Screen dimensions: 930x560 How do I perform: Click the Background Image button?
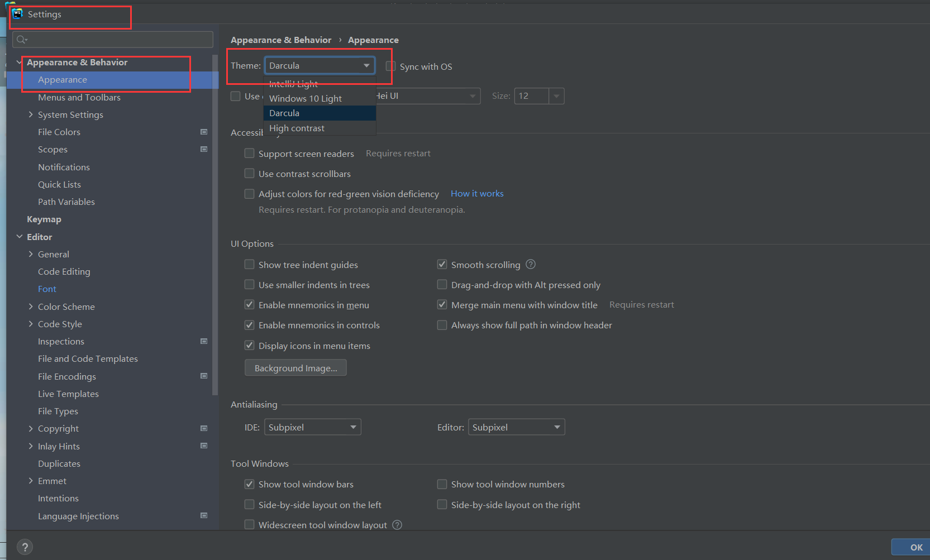[295, 367]
